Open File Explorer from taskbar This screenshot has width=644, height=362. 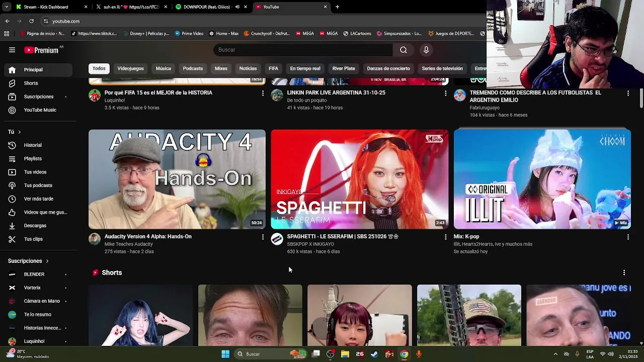click(345, 354)
